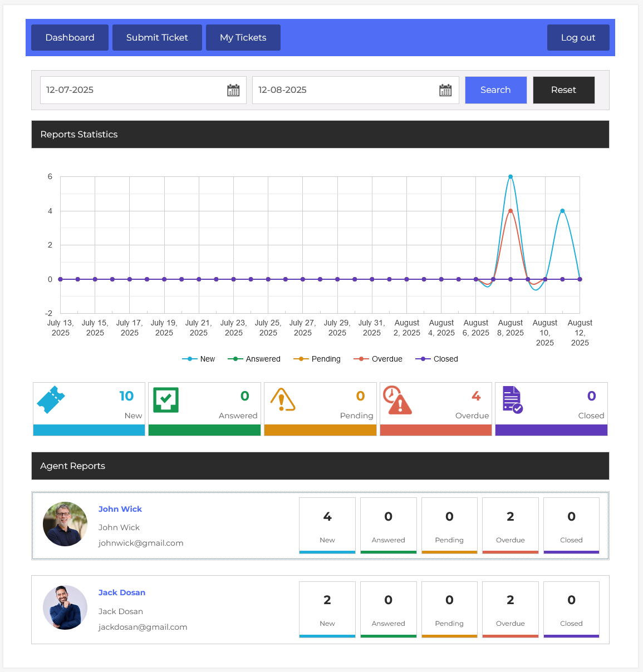Open the end date calendar picker icon
The height and width of the screenshot is (672, 643).
[445, 90]
